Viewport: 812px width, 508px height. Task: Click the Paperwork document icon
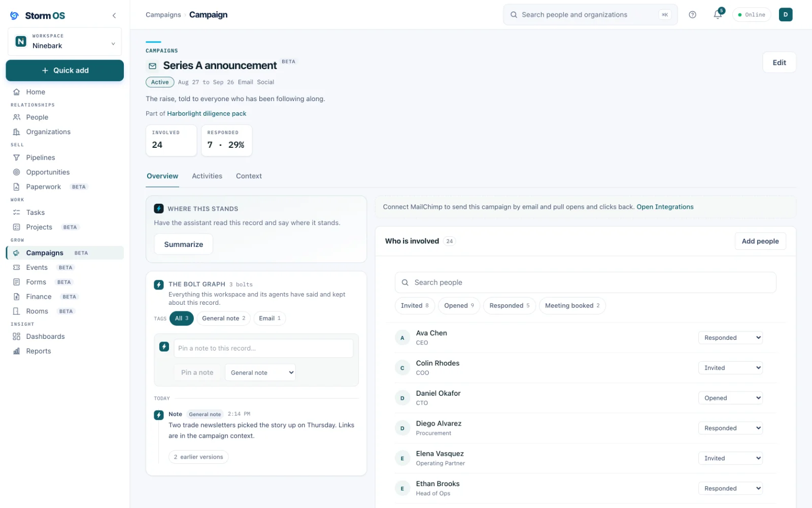click(x=17, y=187)
